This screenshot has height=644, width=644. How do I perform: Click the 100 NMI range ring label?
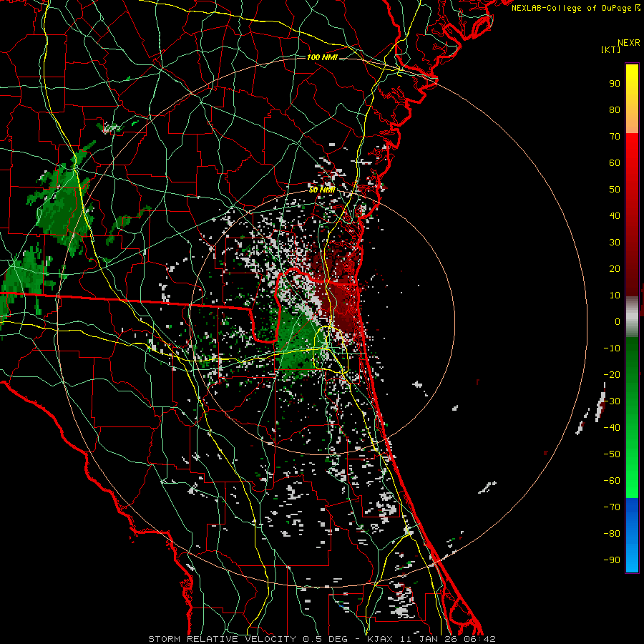coord(322,57)
